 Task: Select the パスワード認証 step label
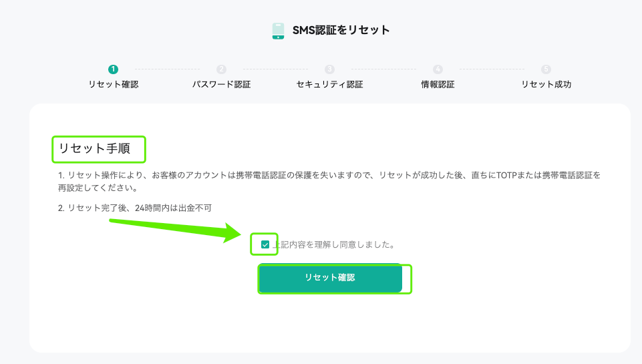click(222, 84)
